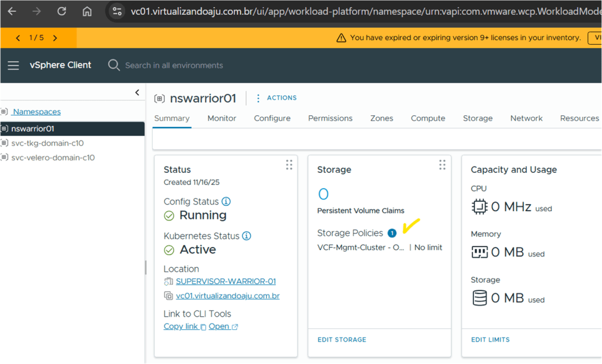Open the vSphere Client hamburger menu
602x364 pixels.
[13, 65]
